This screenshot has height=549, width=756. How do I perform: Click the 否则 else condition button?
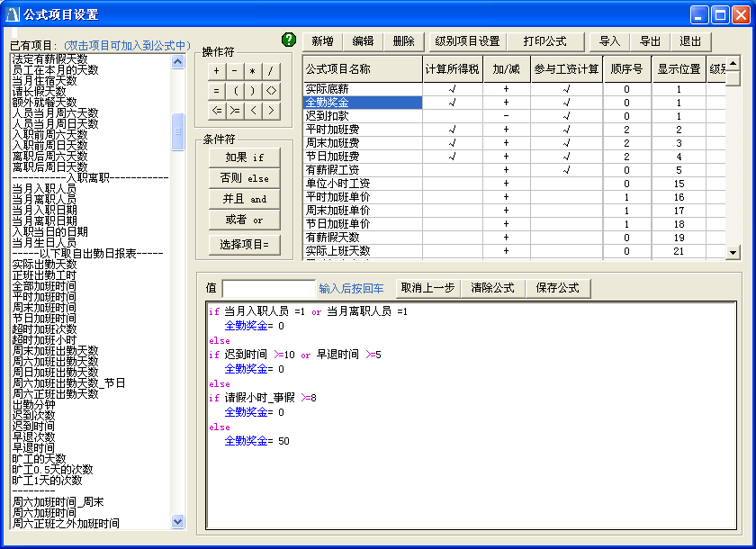pos(245,178)
